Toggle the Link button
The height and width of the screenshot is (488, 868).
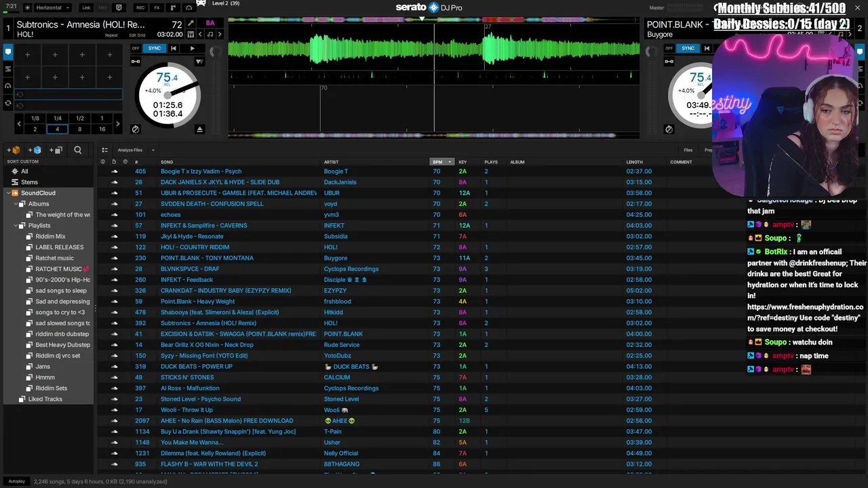[86, 7]
